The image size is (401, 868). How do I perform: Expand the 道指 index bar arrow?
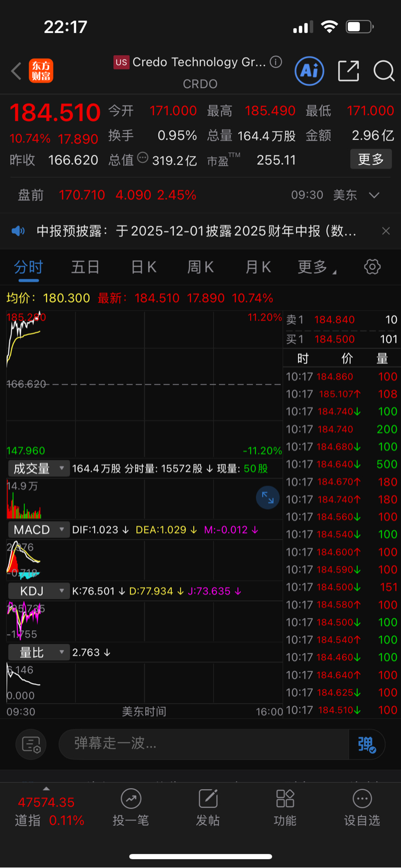pos(46,789)
